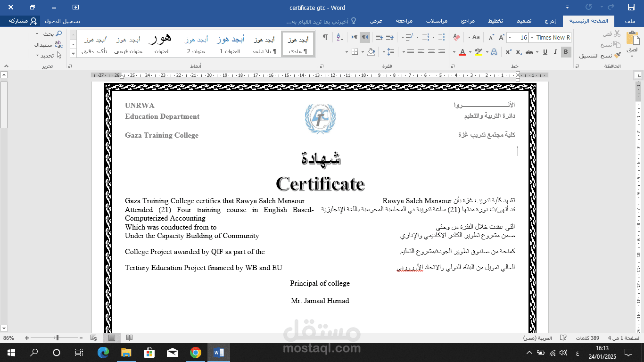This screenshot has height=362, width=644.
Task: Toggle Strikethrough (abc) formatting
Action: 529,52
